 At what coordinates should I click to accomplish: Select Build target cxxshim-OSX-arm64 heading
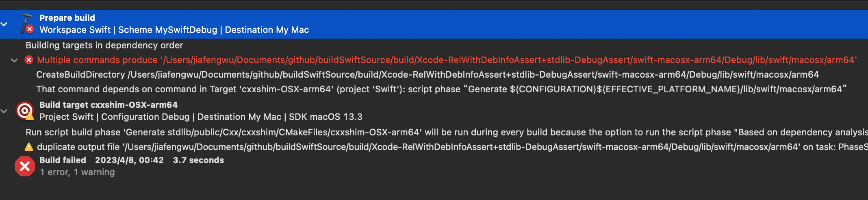(108, 105)
